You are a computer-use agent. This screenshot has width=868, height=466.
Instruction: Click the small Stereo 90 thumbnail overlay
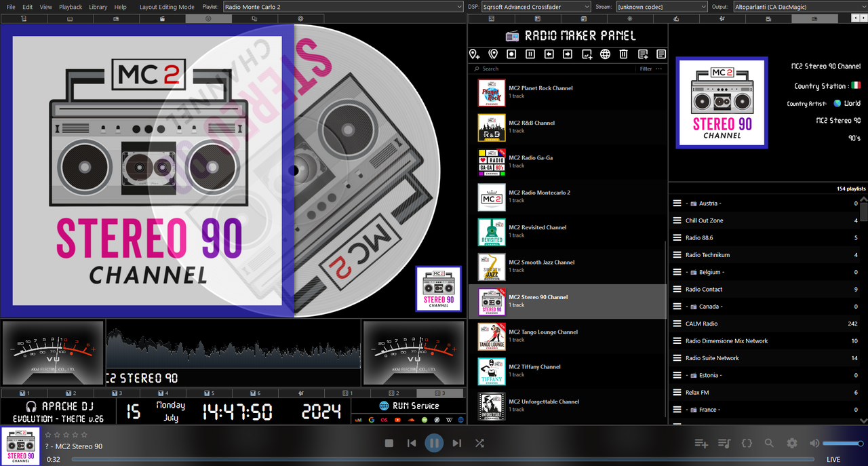click(439, 289)
